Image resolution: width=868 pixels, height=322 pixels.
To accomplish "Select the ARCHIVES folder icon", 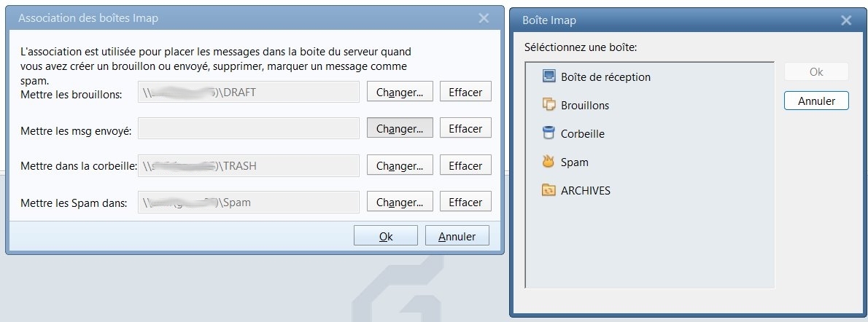I will 549,190.
